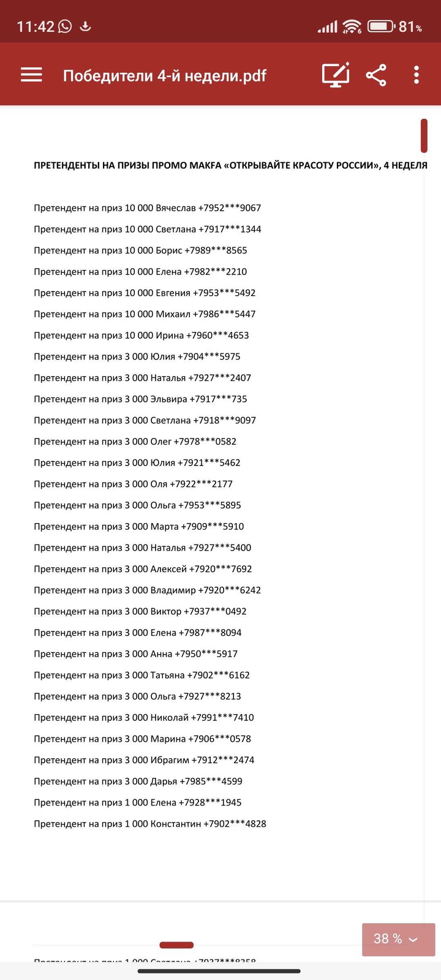Tap the Wi-Fi status icon

(352, 26)
